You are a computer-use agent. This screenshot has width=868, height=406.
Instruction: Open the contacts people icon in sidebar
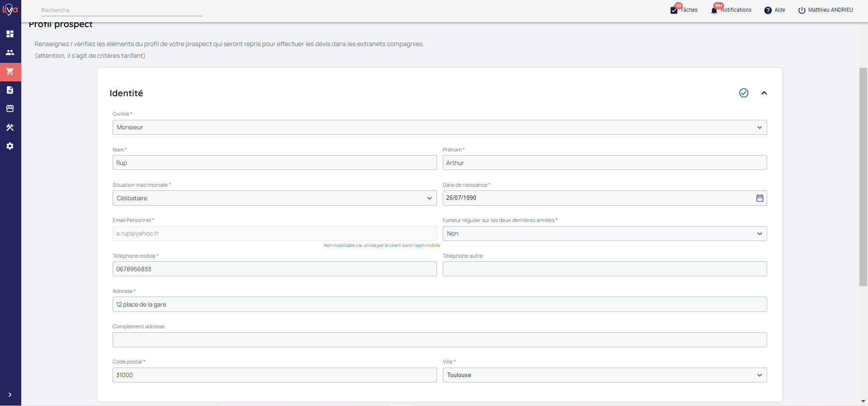10,52
